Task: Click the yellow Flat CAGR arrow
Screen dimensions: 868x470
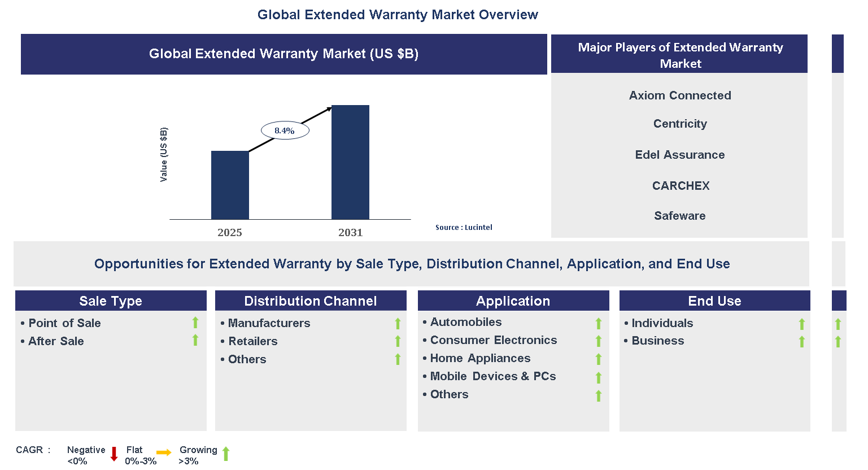Action: pos(164,452)
